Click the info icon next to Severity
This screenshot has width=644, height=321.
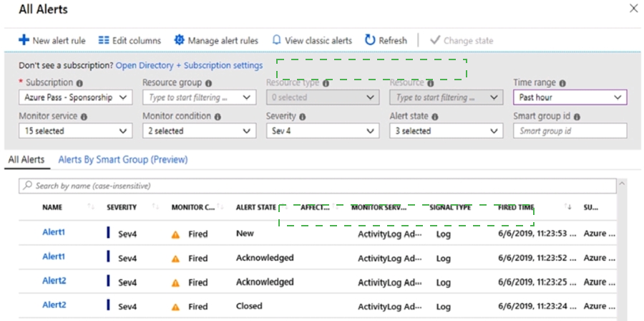[302, 117]
